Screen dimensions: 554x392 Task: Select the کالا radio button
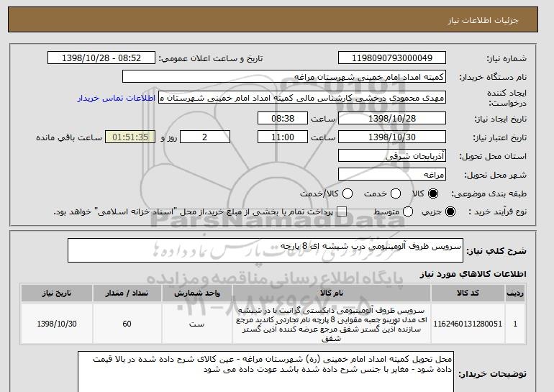tap(433, 193)
